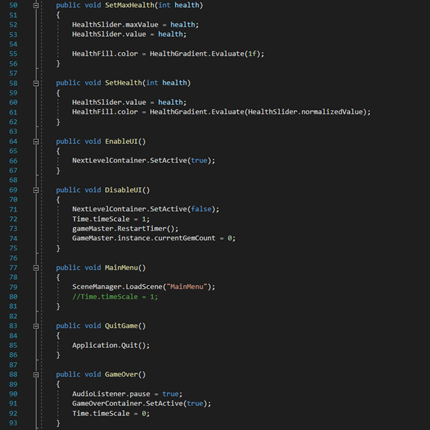Click line number 55 in gutter
The width and height of the screenshot is (430, 430).
click(13, 54)
